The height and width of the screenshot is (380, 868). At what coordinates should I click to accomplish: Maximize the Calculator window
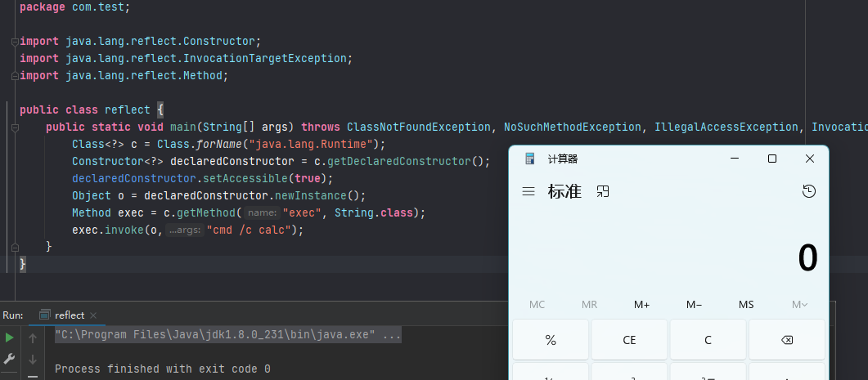[x=772, y=159]
